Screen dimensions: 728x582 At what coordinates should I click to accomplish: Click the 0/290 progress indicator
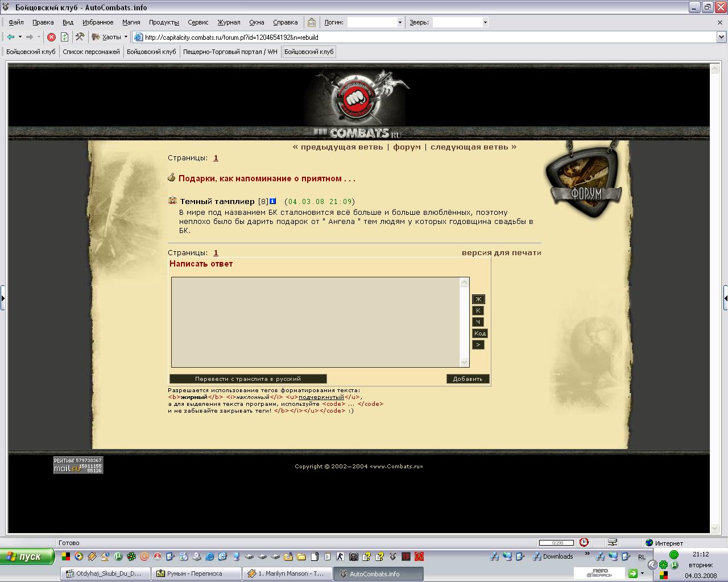tap(557, 543)
